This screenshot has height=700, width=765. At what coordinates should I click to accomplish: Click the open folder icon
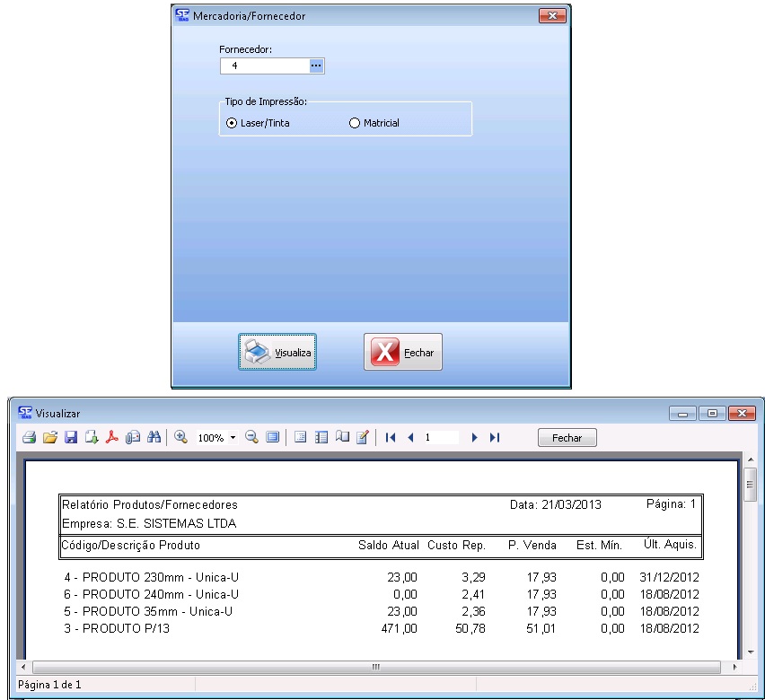pos(50,438)
